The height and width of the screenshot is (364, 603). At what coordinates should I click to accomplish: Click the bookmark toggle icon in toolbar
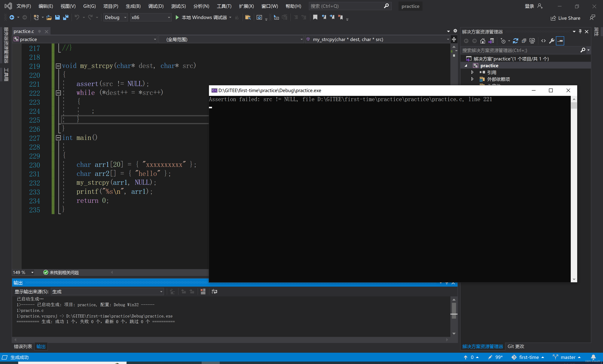(x=315, y=17)
